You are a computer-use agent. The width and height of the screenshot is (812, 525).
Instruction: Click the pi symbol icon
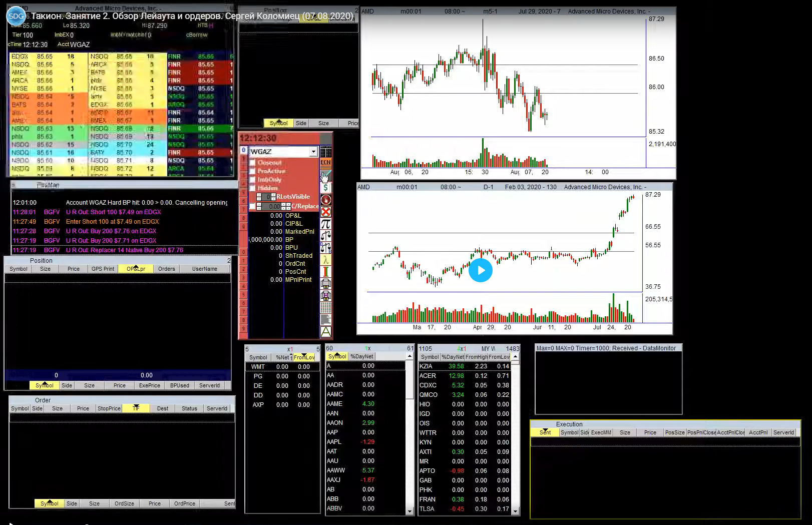(x=325, y=224)
